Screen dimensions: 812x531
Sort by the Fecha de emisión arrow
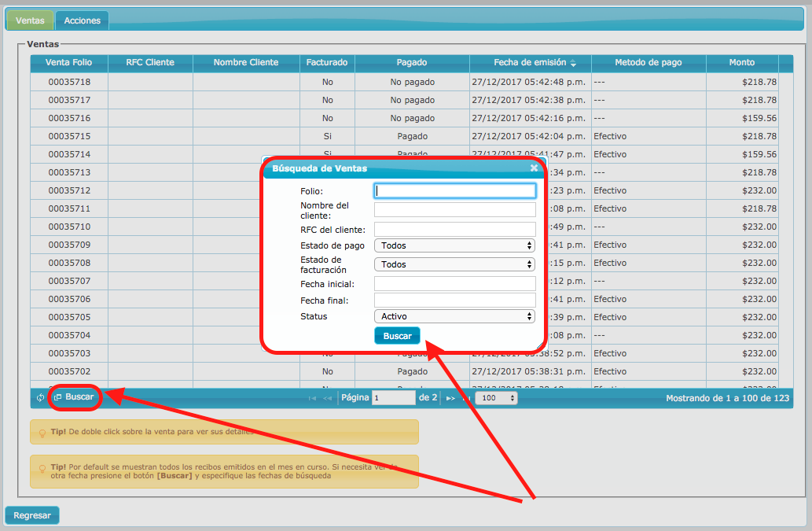pyautogui.click(x=574, y=63)
